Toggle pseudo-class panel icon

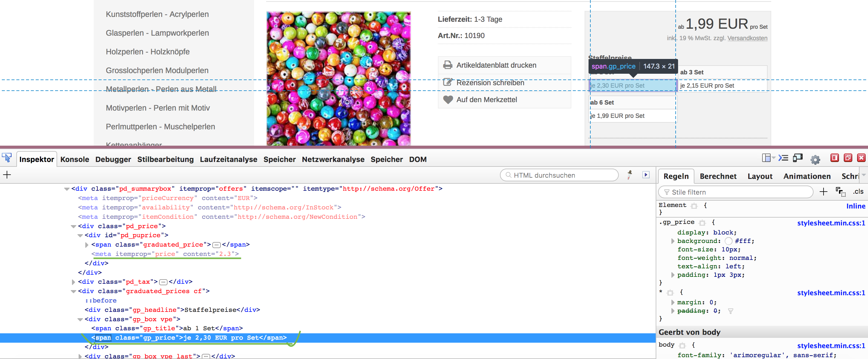[840, 192]
